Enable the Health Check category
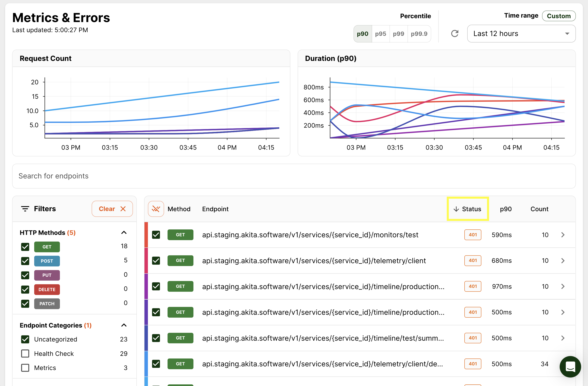588x386 pixels. click(25, 354)
